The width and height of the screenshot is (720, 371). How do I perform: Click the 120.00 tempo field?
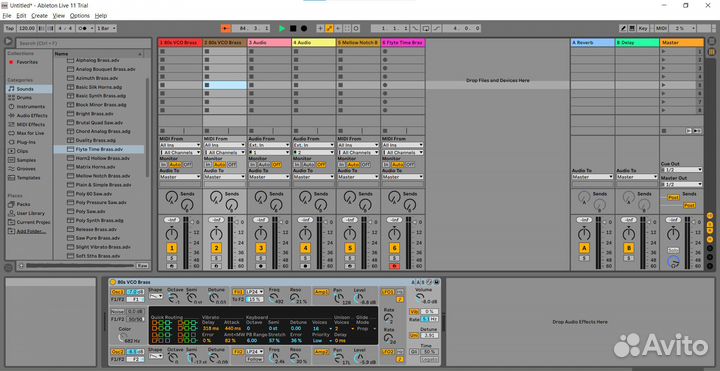(27, 28)
